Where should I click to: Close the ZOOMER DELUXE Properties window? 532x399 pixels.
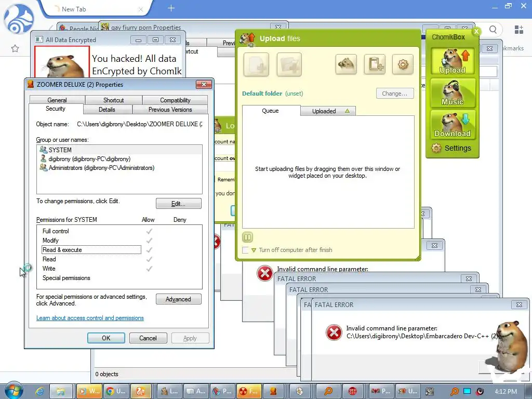coord(204,85)
